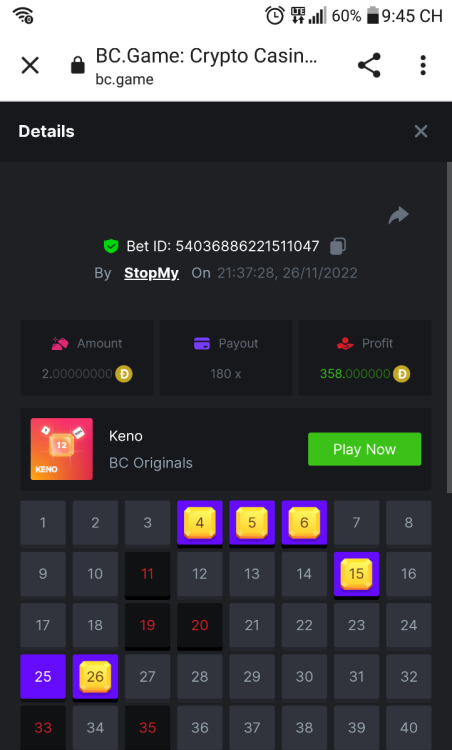Click red number 20 tile
Screen dimensions: 452x750
point(199,625)
